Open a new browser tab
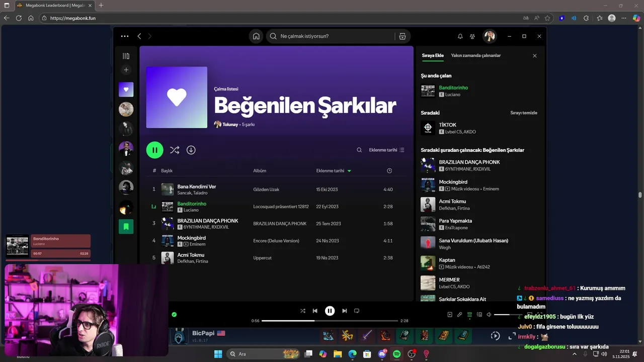 (101, 5)
